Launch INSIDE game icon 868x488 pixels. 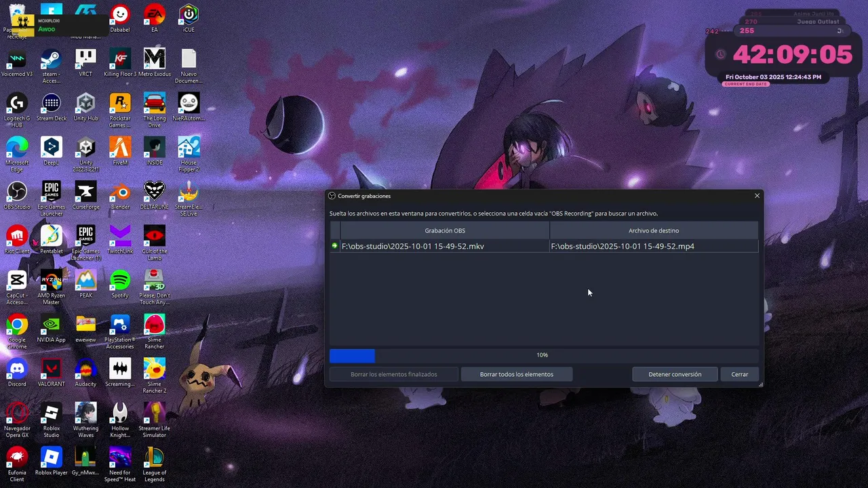point(155,151)
